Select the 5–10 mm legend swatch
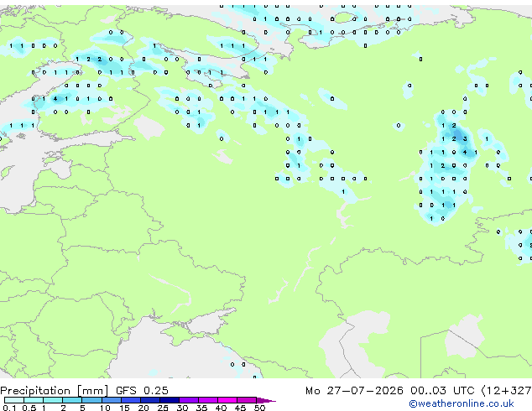 click(x=91, y=400)
